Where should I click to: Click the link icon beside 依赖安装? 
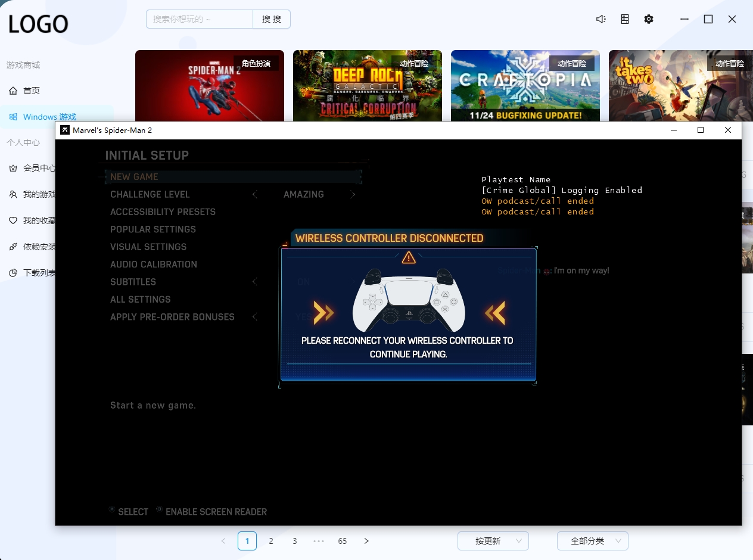tap(13, 247)
